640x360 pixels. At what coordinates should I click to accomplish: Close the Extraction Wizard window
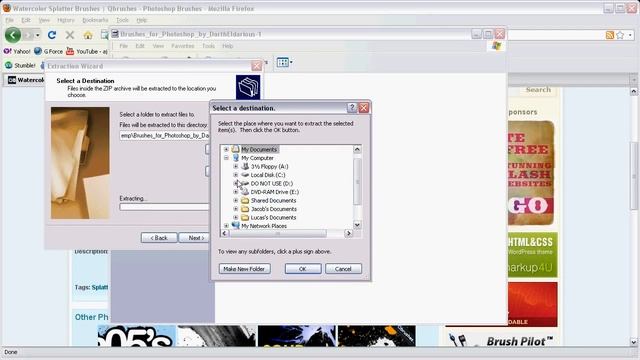tap(256, 66)
